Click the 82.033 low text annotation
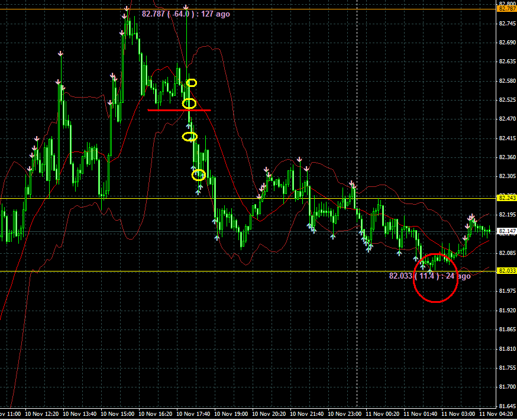The width and height of the screenshot is (517, 420). click(x=429, y=276)
